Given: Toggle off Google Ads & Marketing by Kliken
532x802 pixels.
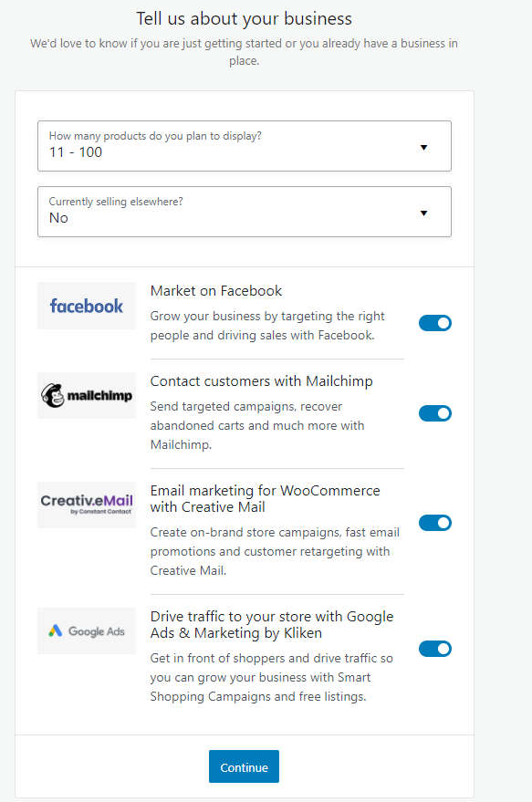Looking at the screenshot, I should [435, 649].
